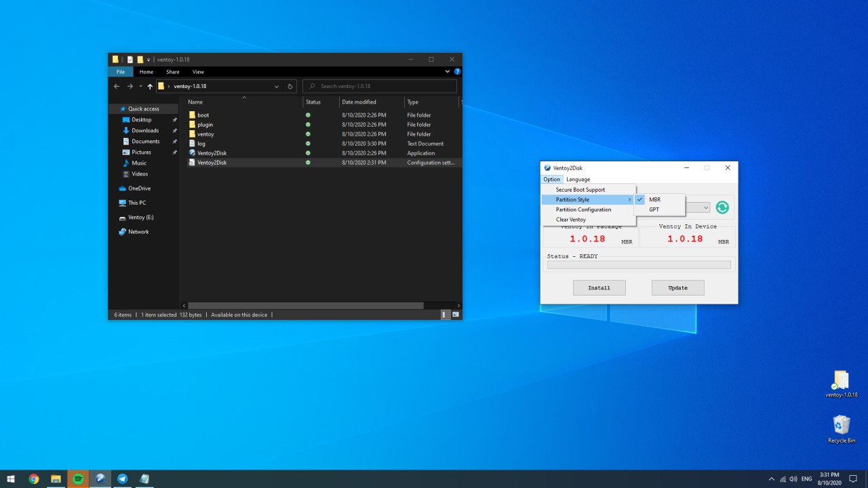Choose Secure Boot Support menu entry
Image resolution: width=868 pixels, height=488 pixels.
589,190
